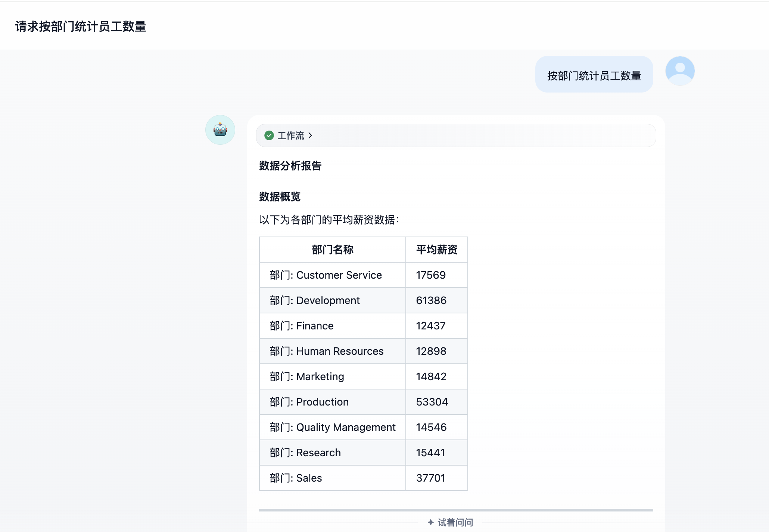This screenshot has height=532, width=769.
Task: Select the Sales salary value 37701
Action: pos(431,478)
